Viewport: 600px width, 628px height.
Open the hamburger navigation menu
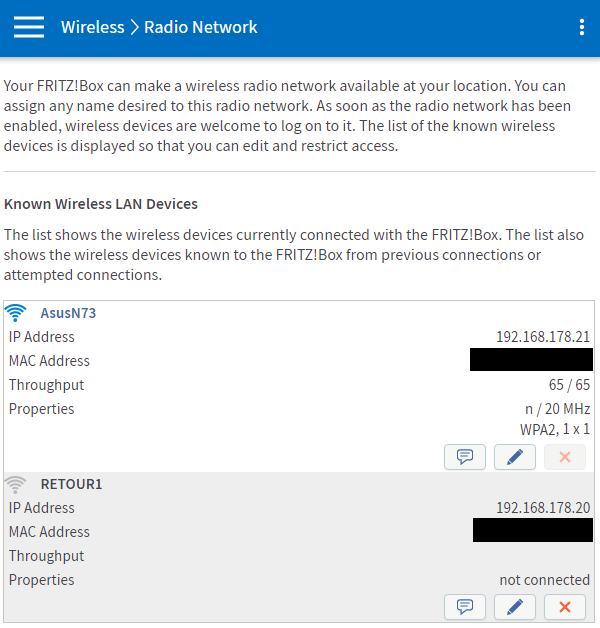(x=29, y=28)
